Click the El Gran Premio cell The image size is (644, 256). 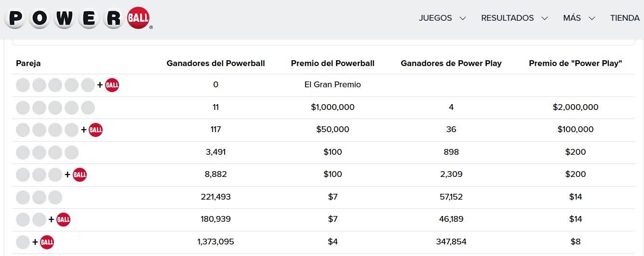pos(333,85)
